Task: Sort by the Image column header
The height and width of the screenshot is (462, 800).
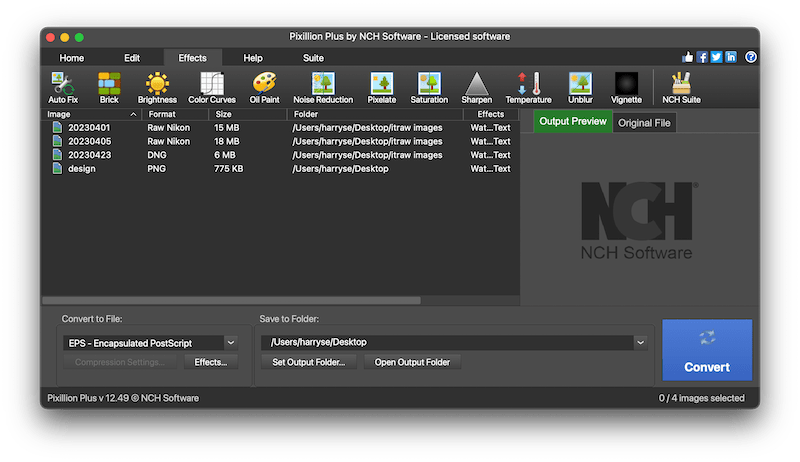Action: pos(91,114)
